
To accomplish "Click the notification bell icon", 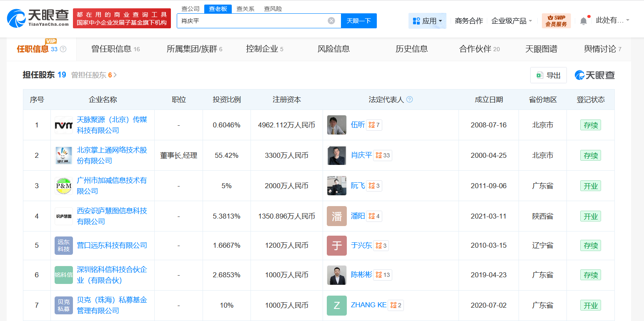I will click(x=584, y=21).
